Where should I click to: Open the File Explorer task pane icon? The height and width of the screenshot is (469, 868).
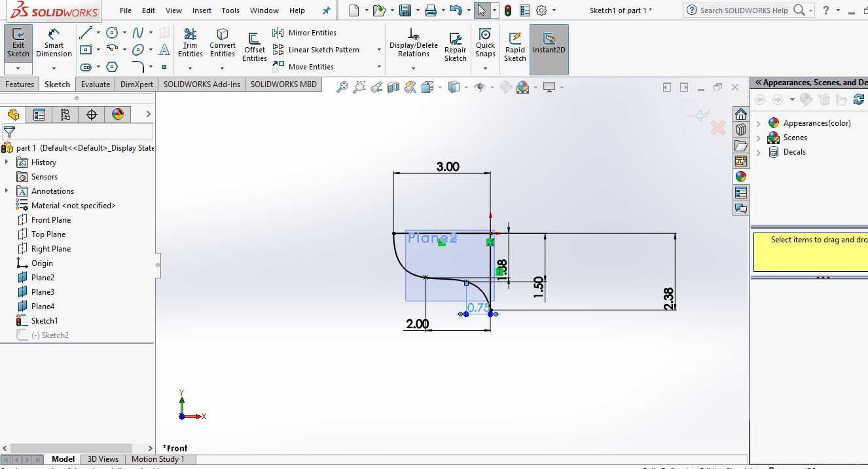740,145
